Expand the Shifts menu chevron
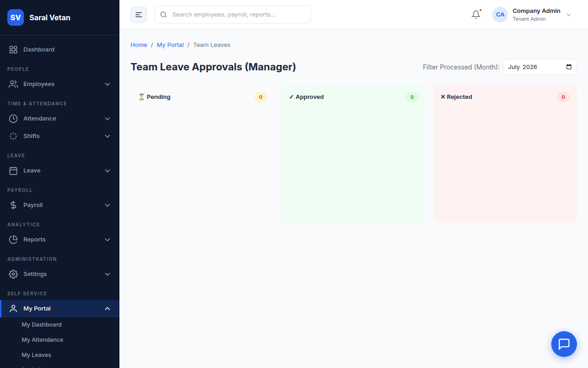588x368 pixels. tap(107, 136)
